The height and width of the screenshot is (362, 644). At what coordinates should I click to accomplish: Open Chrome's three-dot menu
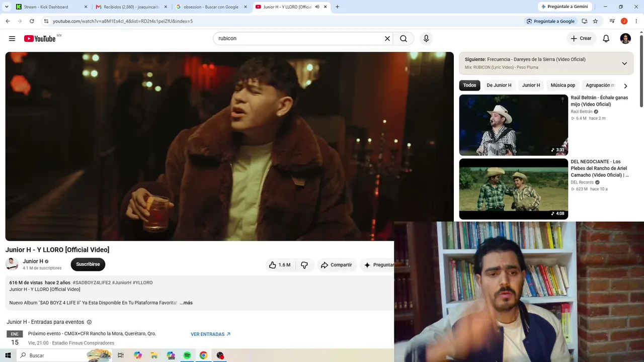click(x=636, y=21)
